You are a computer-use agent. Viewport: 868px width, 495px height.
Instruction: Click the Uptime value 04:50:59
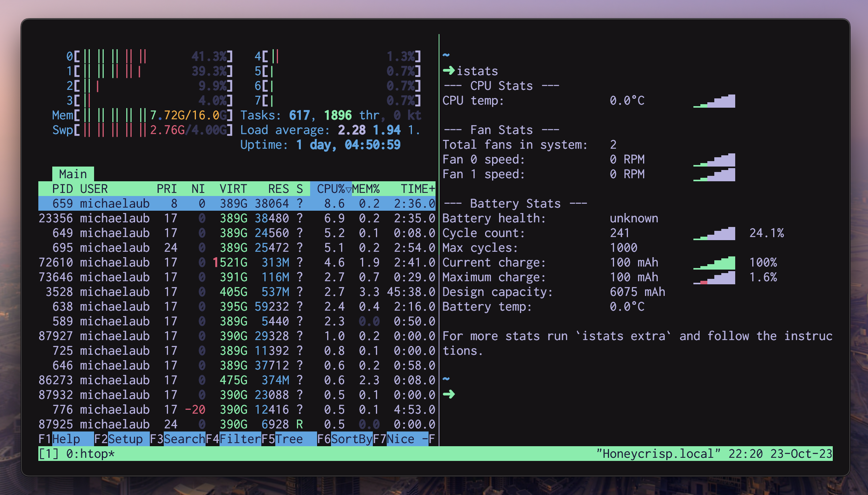pos(372,144)
